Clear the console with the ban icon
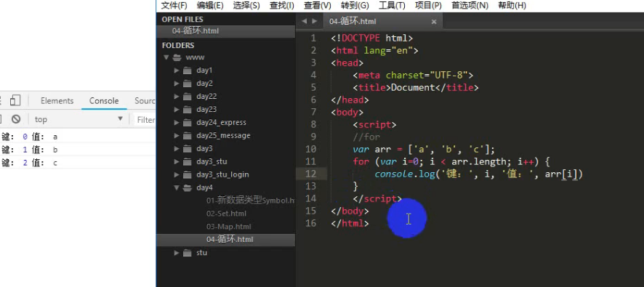 tap(16, 119)
